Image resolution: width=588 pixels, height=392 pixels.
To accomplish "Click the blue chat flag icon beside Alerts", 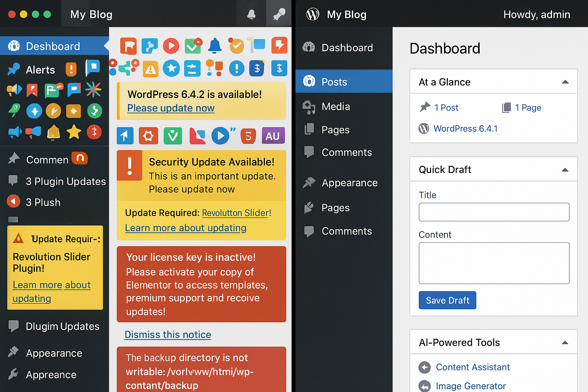I will point(92,67).
